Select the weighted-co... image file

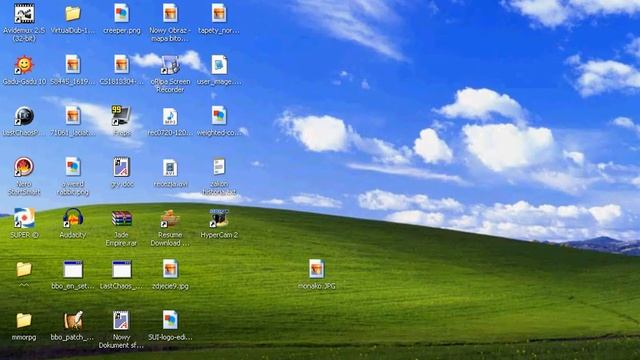(219, 116)
